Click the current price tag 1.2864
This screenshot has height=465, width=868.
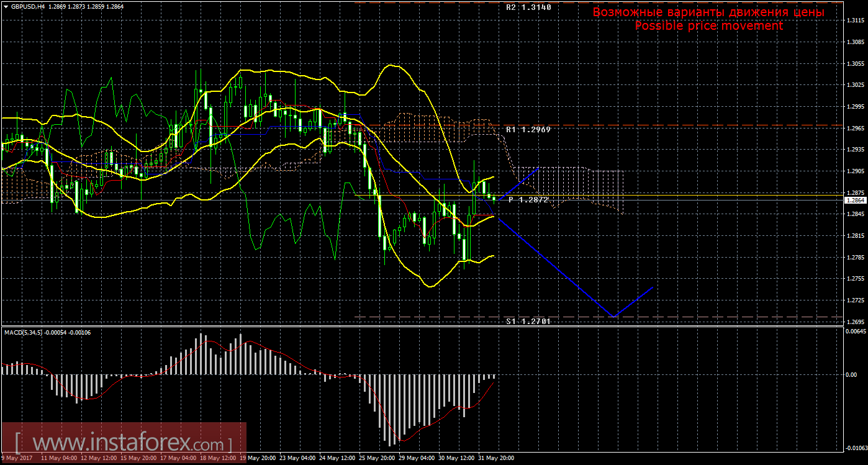pos(856,201)
